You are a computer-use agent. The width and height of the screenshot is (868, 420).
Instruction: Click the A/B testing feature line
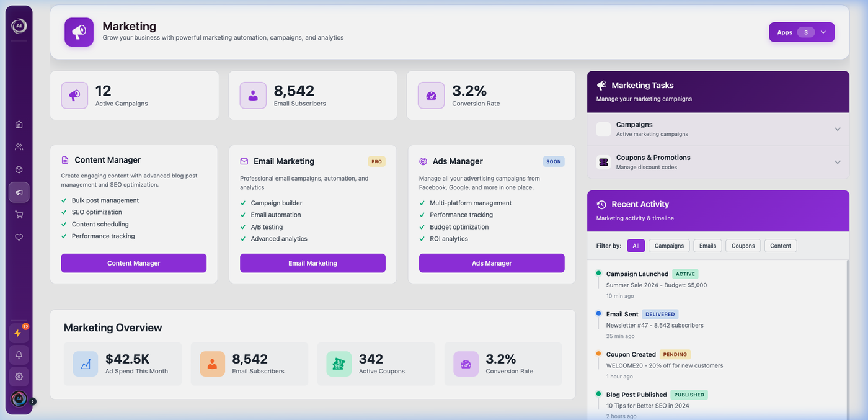[x=267, y=227]
